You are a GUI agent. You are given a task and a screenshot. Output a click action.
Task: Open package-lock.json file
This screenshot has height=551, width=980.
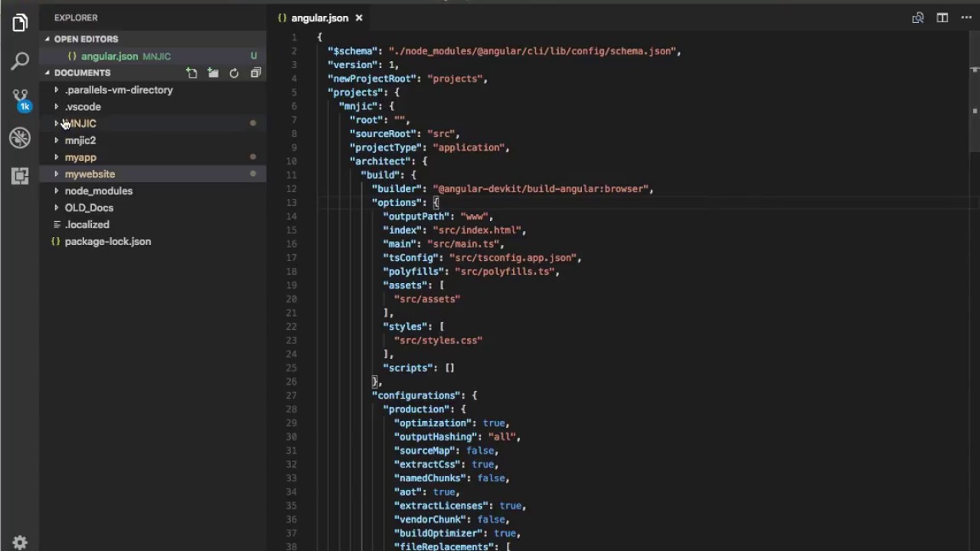[x=152, y=241]
